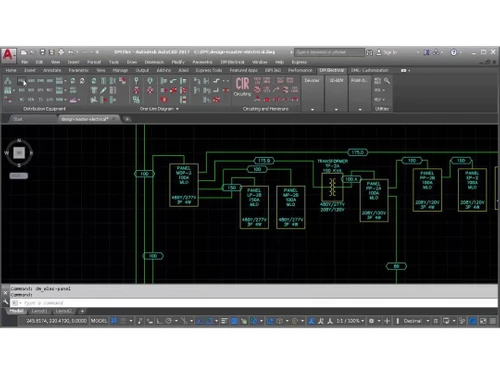Click the percent symbol icon in ribbon
This screenshot has width=500, height=375.
(136, 99)
